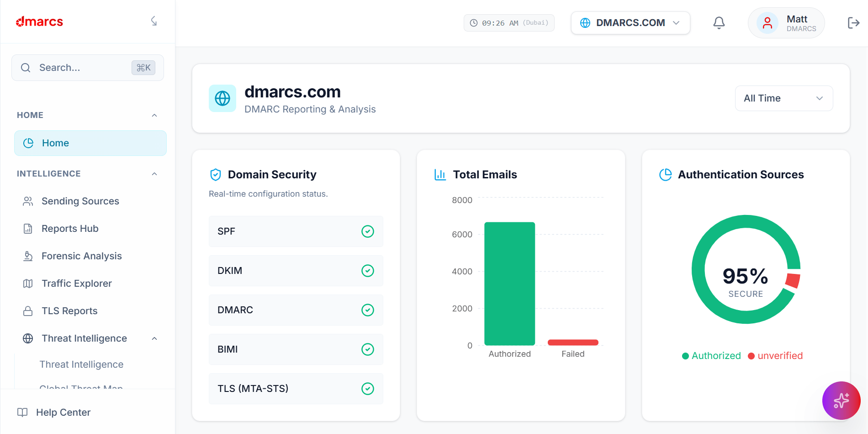Click the TLS Reports padlock icon

[x=28, y=311]
